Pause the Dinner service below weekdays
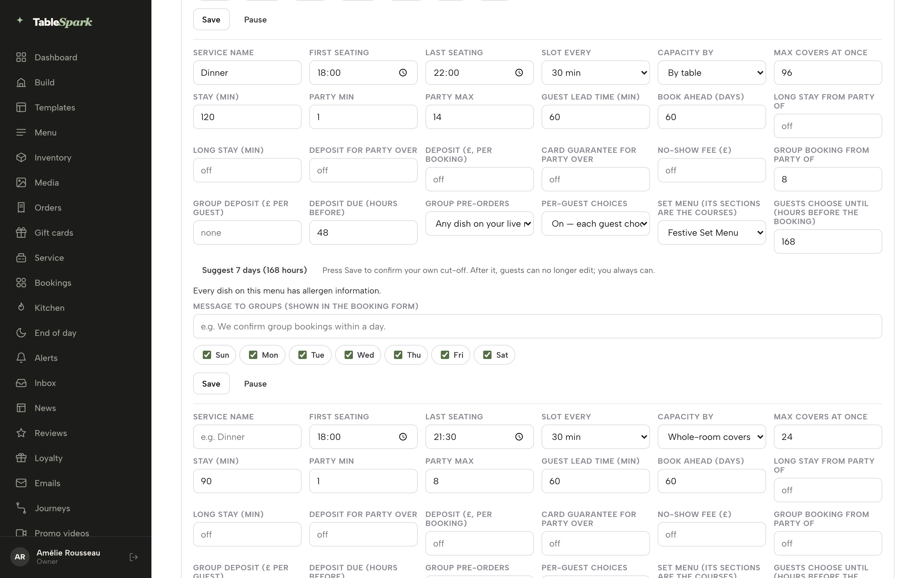 coord(255,383)
